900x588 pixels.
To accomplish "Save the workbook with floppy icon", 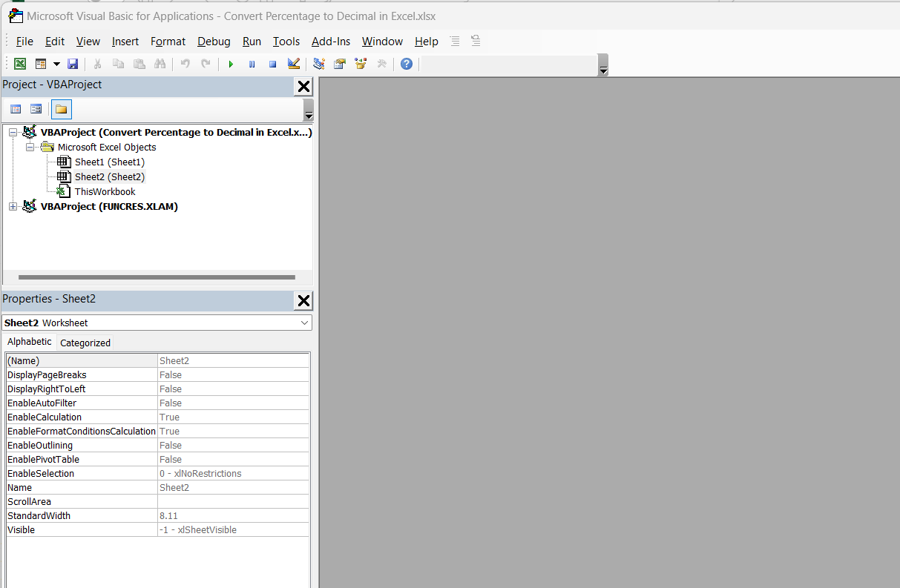I will (x=73, y=65).
